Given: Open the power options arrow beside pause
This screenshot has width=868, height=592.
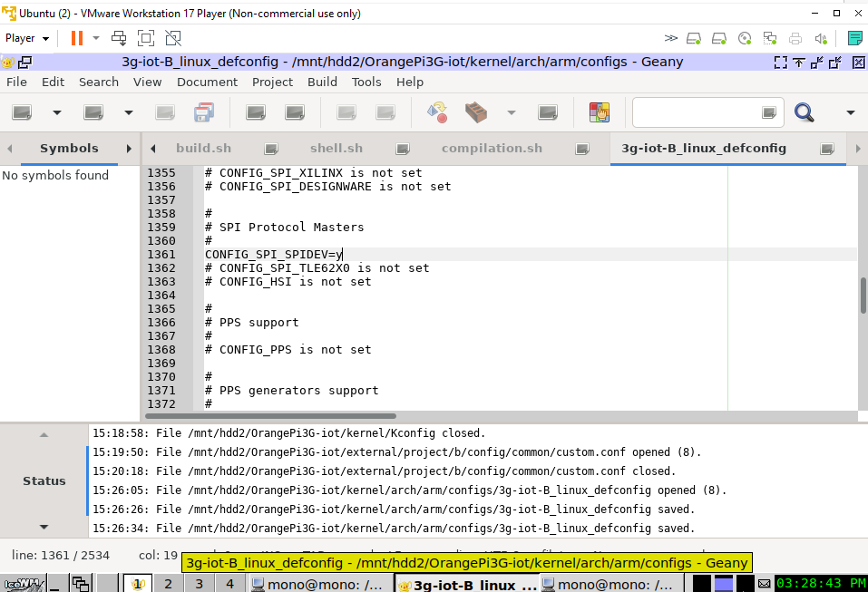Looking at the screenshot, I should coord(96,38).
